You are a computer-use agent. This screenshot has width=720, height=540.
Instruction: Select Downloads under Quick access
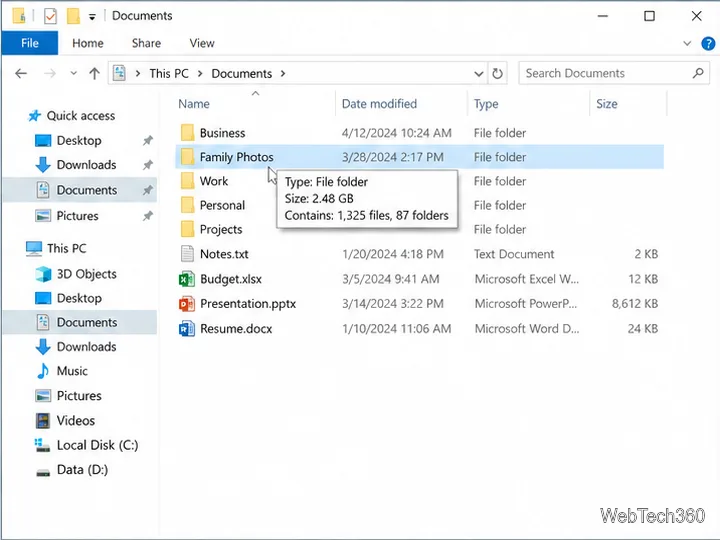tap(86, 165)
